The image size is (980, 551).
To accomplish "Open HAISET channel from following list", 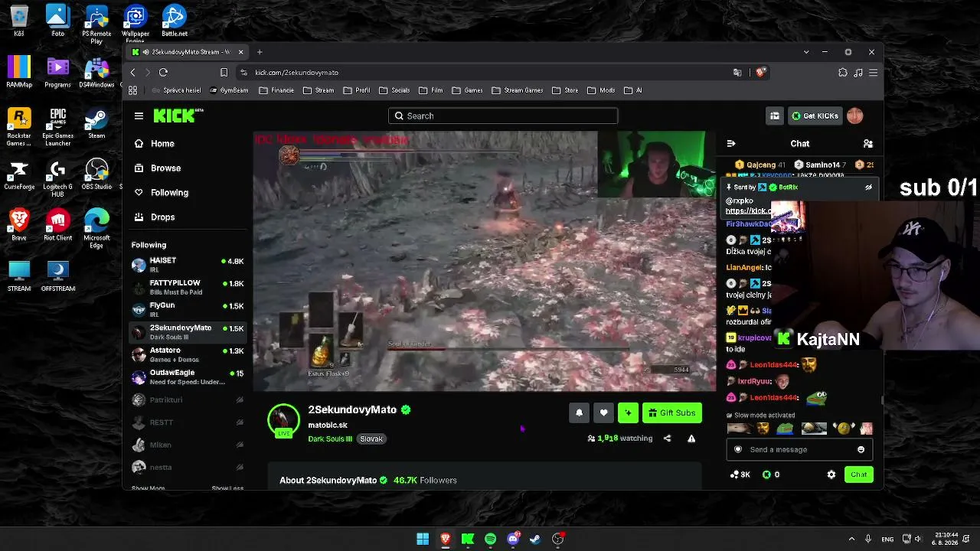I will pyautogui.click(x=188, y=265).
